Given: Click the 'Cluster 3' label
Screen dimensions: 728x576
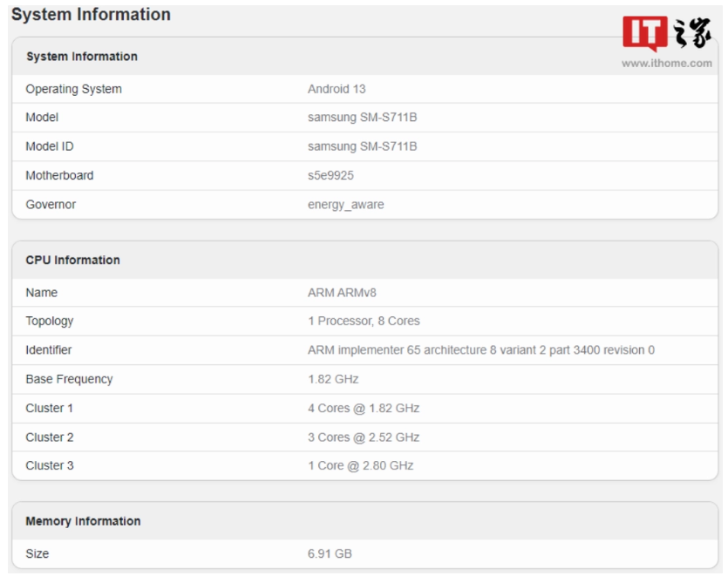Looking at the screenshot, I should pyautogui.click(x=50, y=466).
